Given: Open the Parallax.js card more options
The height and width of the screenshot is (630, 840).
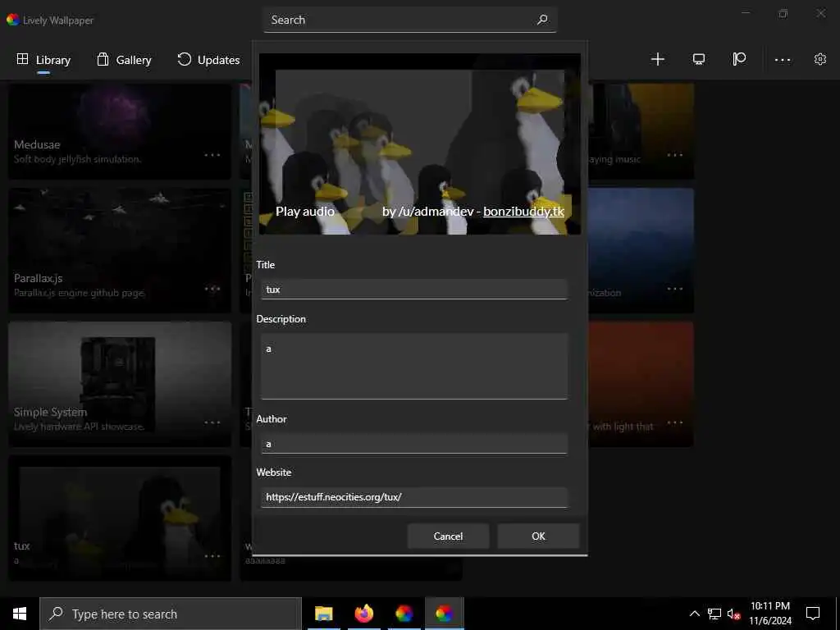Looking at the screenshot, I should (212, 289).
